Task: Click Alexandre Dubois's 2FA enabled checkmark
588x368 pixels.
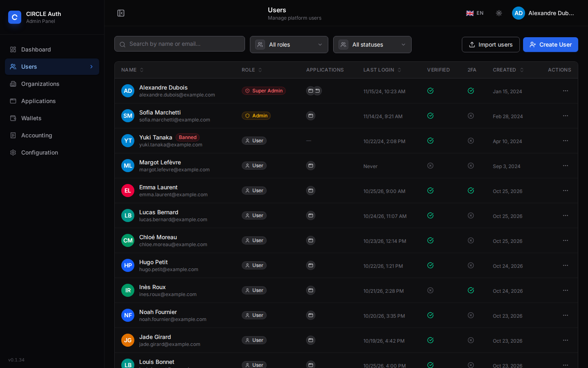Action: pos(471,91)
